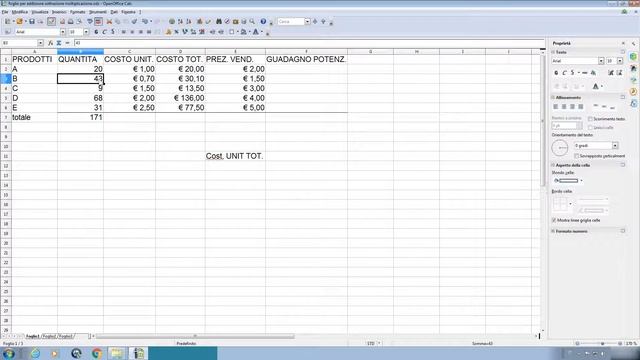Click the Sort ascending icon
Viewport: 640px width, 360px height.
click(180, 21)
